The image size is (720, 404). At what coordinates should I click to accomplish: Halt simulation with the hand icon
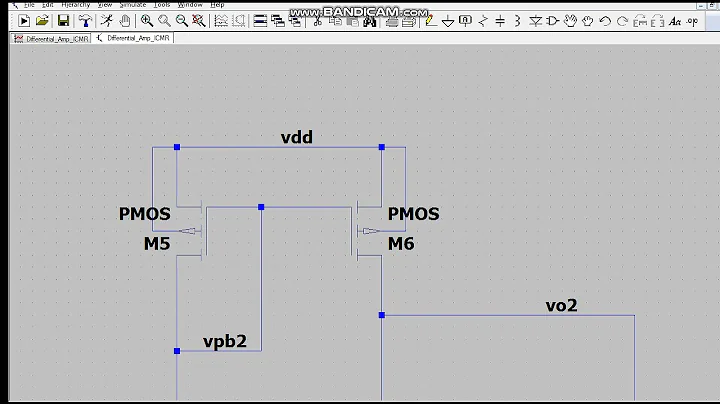124,21
